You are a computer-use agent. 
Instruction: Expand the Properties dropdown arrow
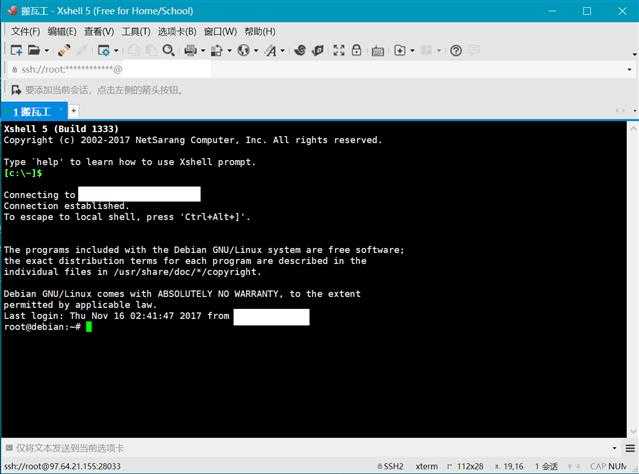coord(116,51)
